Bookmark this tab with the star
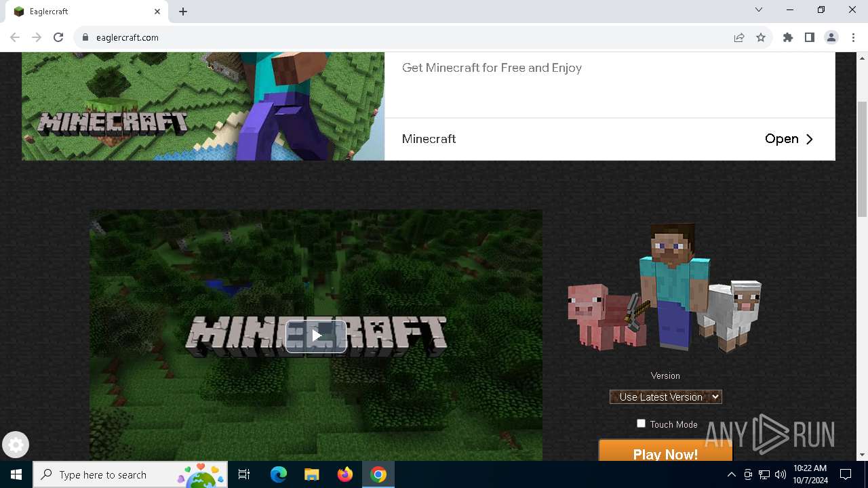This screenshot has width=868, height=488. pos(761,37)
